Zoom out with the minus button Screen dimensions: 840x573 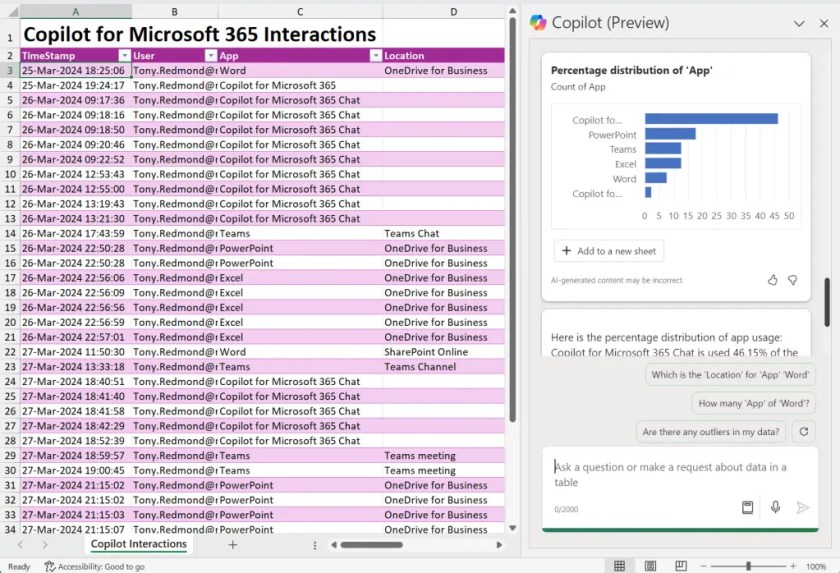[703, 566]
